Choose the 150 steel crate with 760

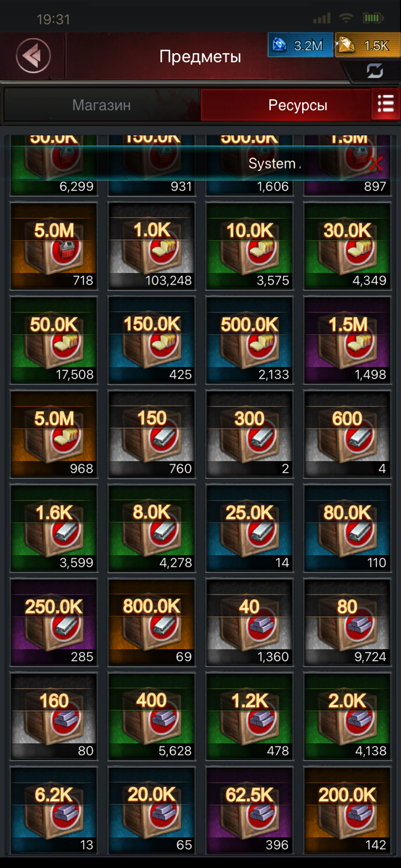pos(151,434)
